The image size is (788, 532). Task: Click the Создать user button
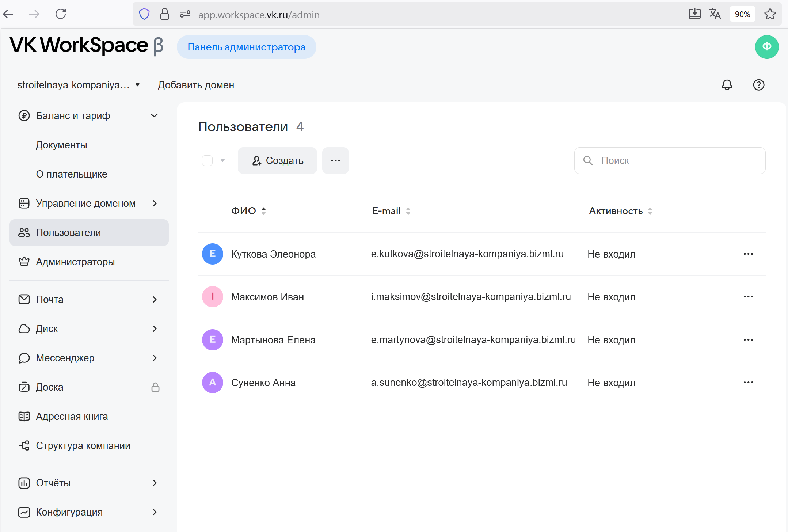click(277, 160)
